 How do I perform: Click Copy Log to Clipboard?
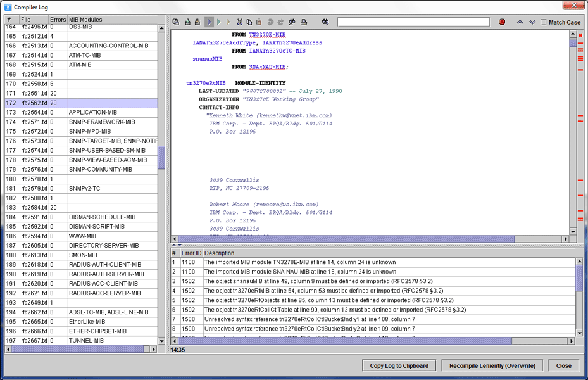399,365
